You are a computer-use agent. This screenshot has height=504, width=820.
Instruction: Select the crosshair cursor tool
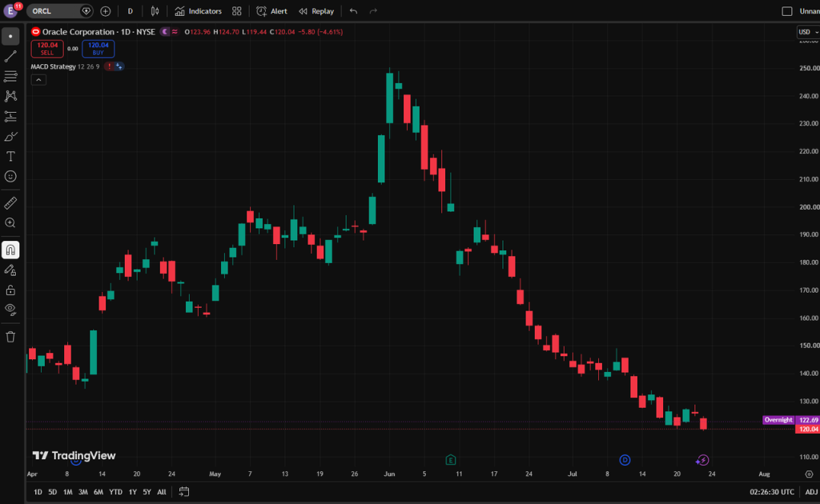click(x=10, y=36)
